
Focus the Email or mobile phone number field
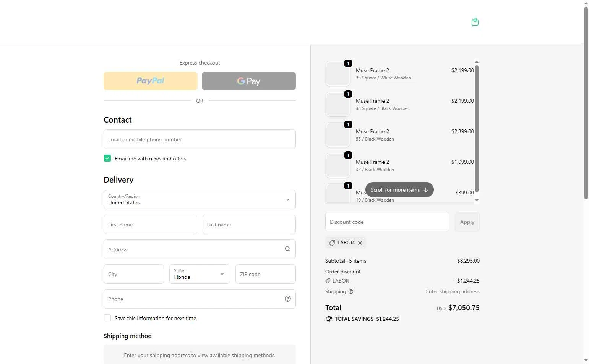pyautogui.click(x=200, y=139)
